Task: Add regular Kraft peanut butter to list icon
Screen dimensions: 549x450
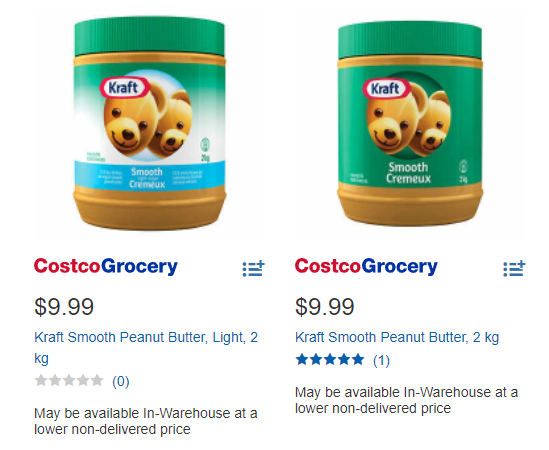Action: pyautogui.click(x=514, y=269)
